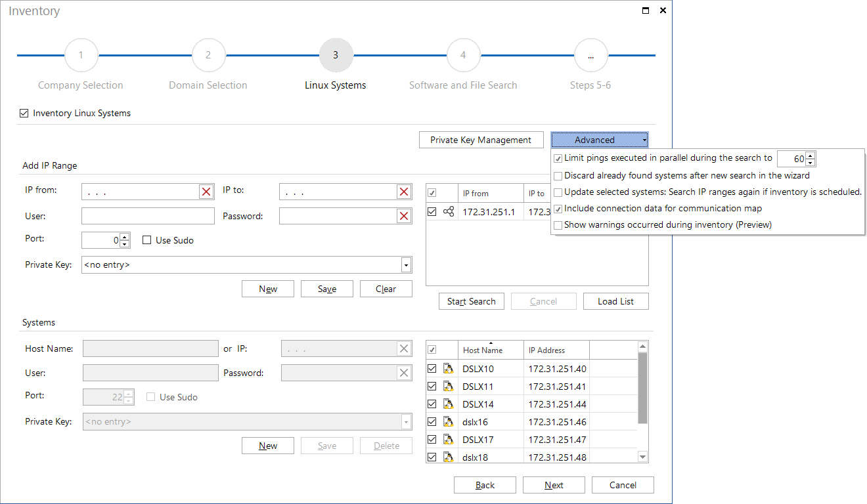Click into the User field under Add IP Range
The width and height of the screenshot is (867, 504).
(x=148, y=217)
